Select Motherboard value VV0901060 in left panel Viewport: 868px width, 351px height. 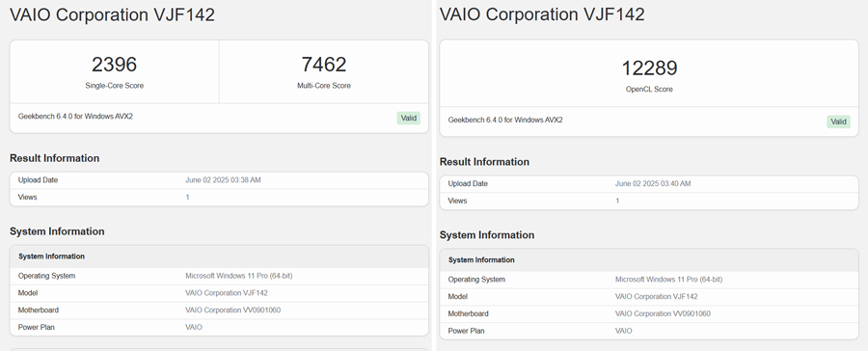point(233,310)
